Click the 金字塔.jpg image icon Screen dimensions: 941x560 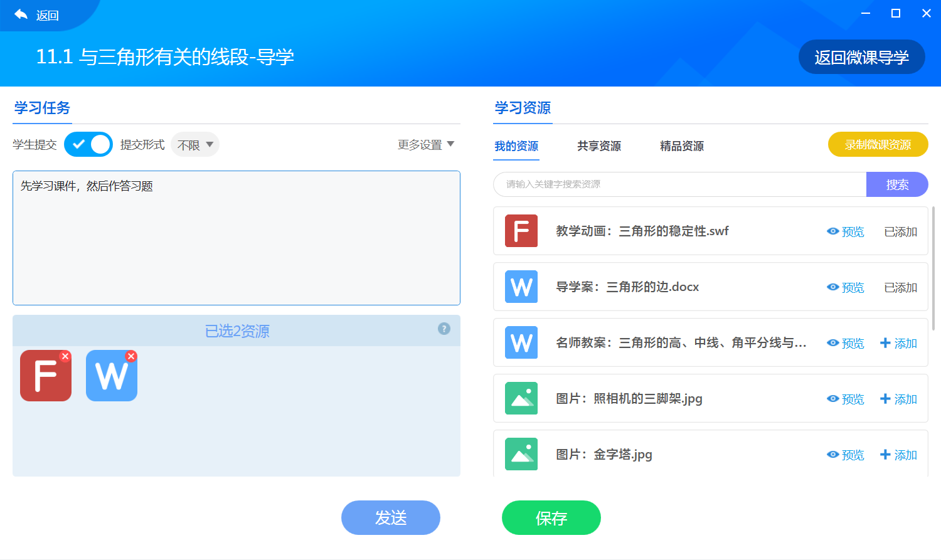pyautogui.click(x=521, y=454)
